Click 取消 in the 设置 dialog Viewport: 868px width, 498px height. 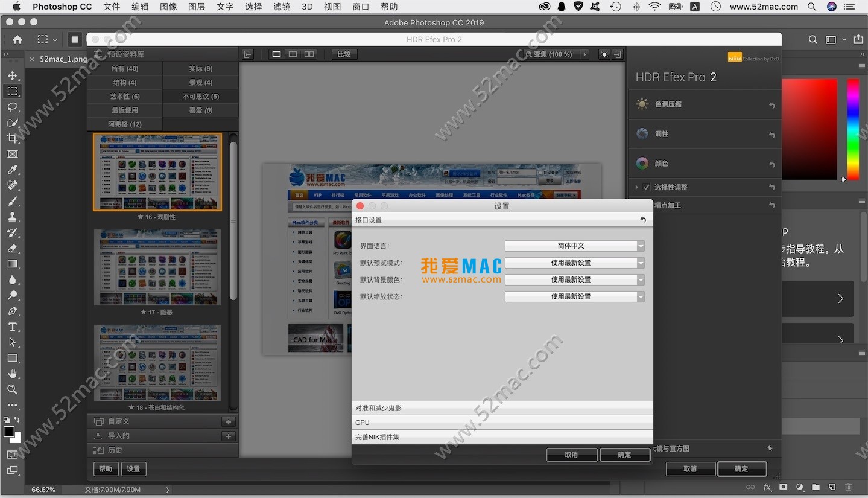571,455
